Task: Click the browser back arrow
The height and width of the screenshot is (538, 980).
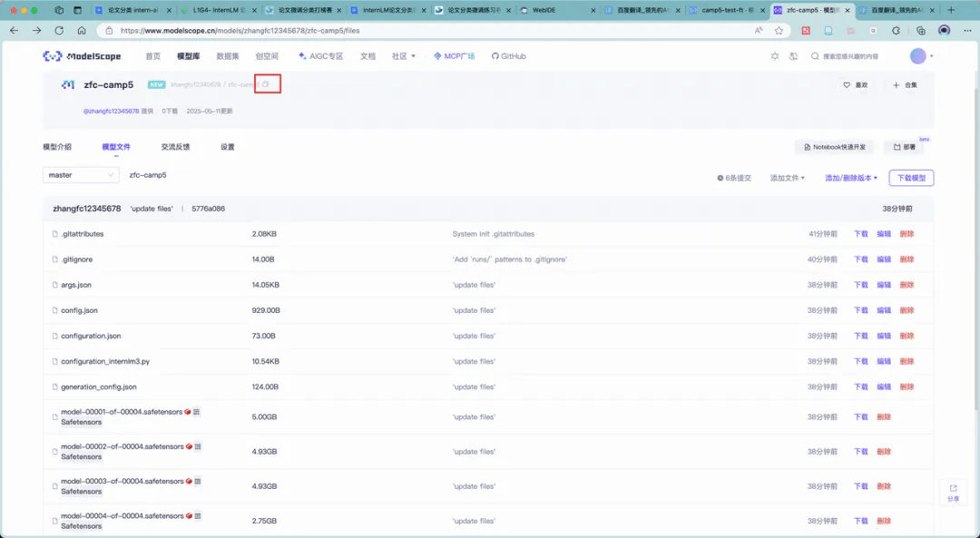Action: pos(14,31)
